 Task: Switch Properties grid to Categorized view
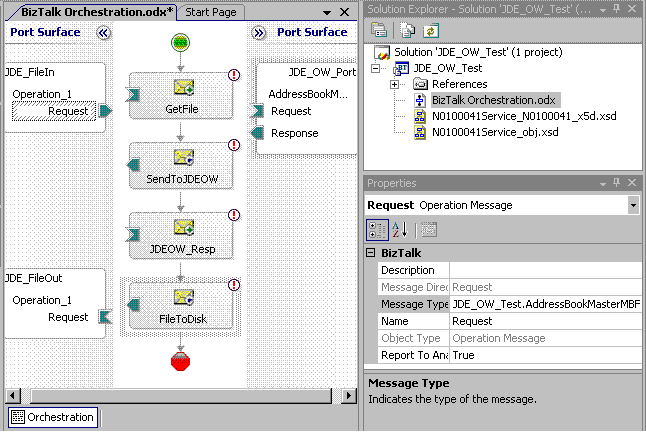[x=377, y=230]
